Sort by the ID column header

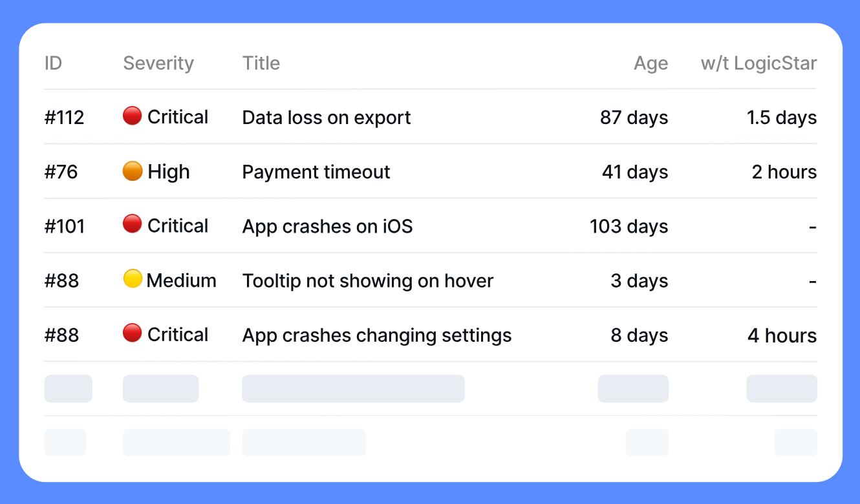[53, 63]
